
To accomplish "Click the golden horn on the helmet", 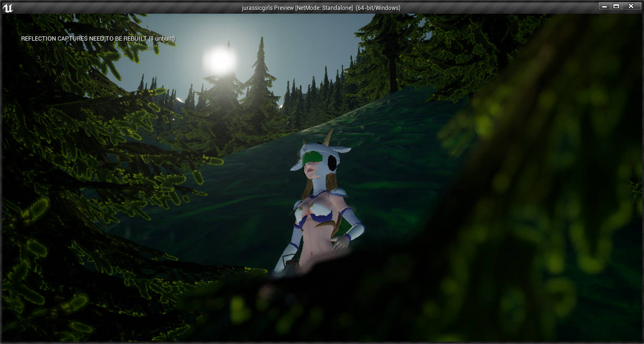I will click(329, 138).
